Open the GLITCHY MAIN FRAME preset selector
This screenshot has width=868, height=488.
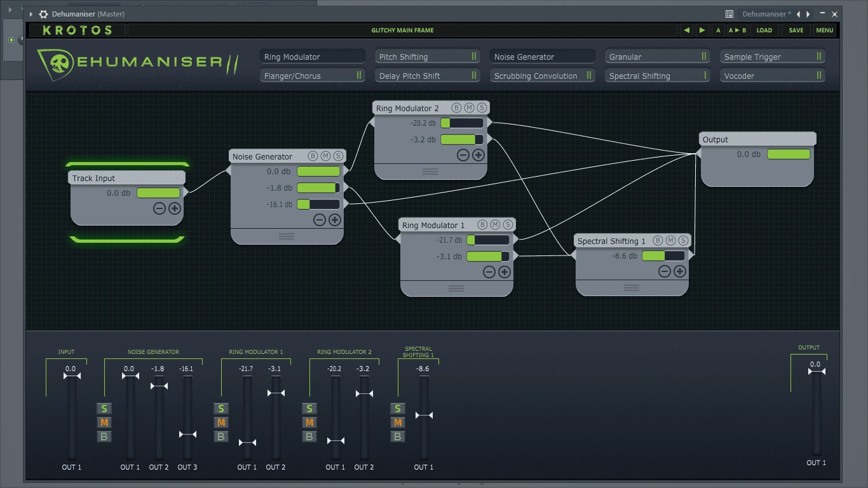(402, 30)
